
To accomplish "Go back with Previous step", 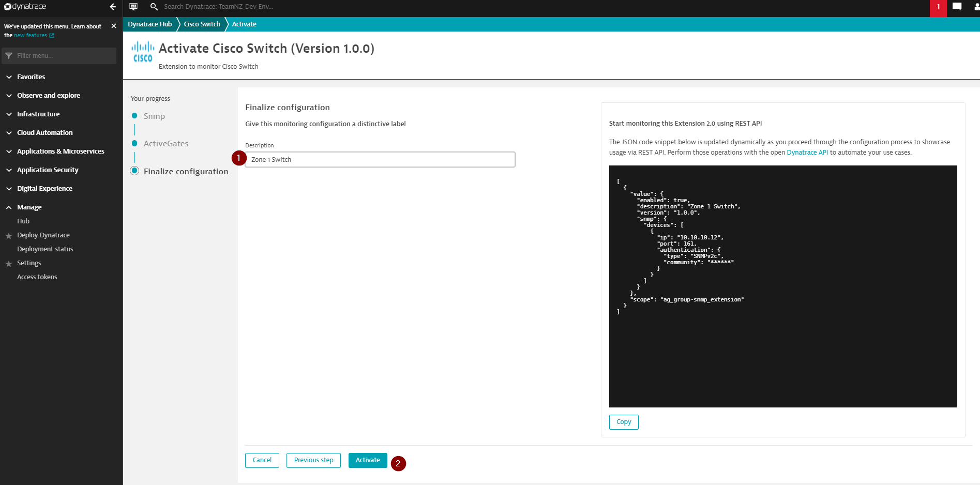I will tap(313, 460).
